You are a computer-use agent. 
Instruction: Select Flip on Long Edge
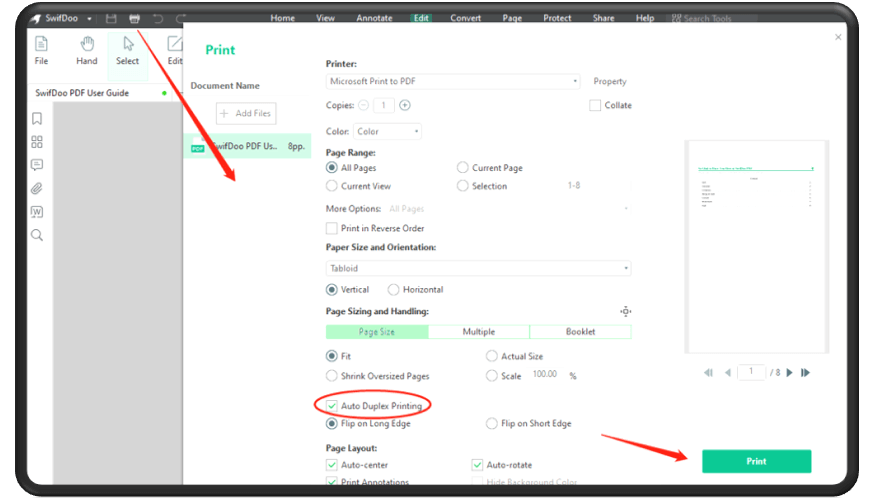[x=332, y=423]
